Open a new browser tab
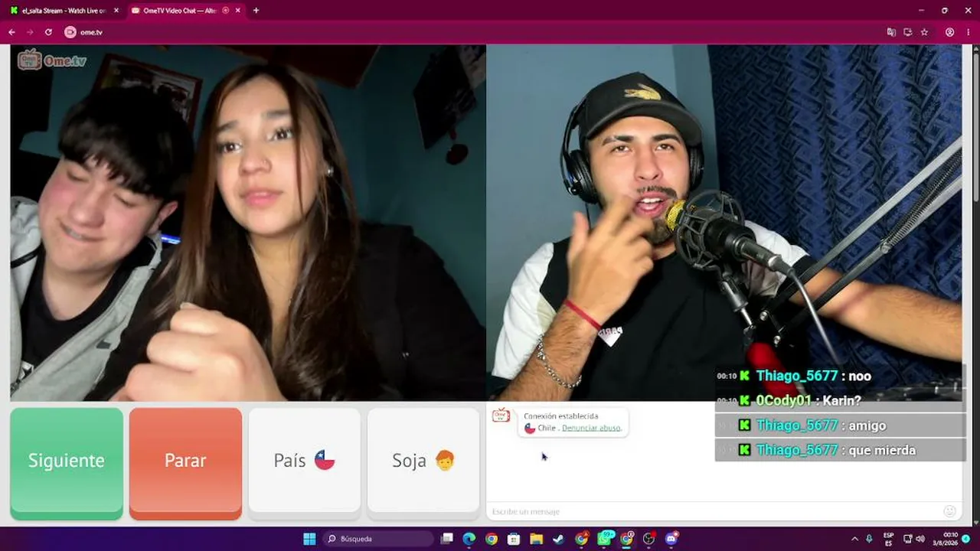The height and width of the screenshot is (551, 980). point(256,11)
